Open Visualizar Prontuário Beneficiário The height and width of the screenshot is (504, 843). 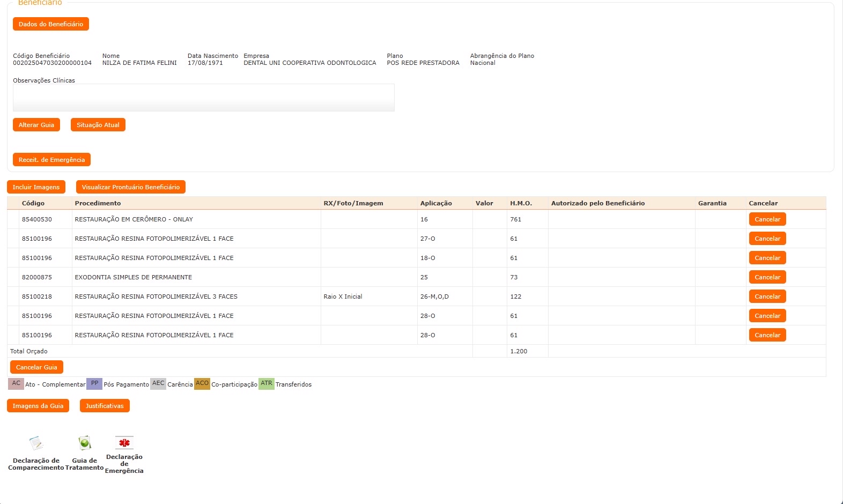click(131, 187)
